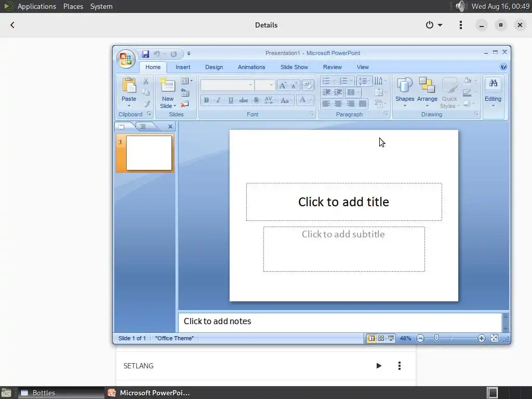Switch to the Insert ribbon tab
Image resolution: width=532 pixels, height=399 pixels.
[183, 67]
